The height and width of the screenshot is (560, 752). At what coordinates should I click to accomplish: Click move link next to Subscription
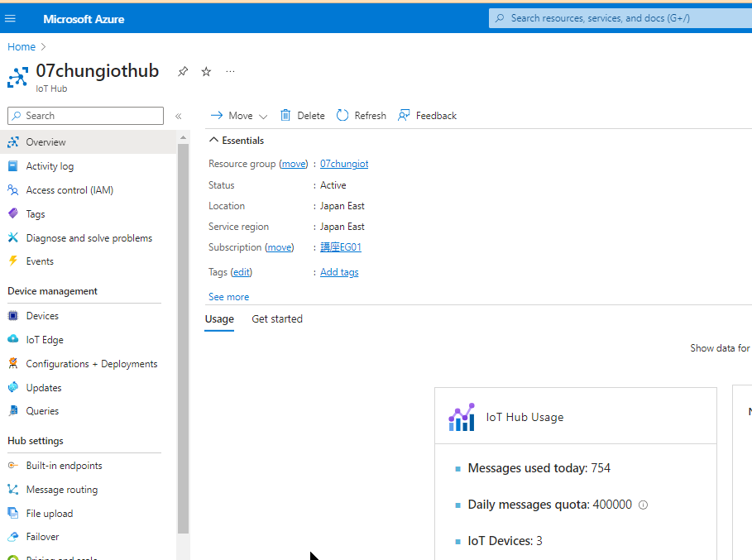click(280, 247)
